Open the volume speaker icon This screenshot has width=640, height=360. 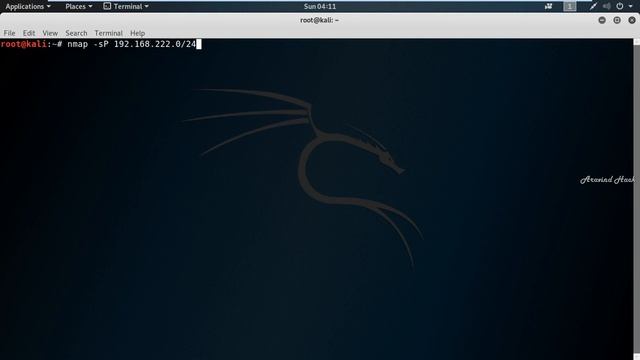pos(607,6)
